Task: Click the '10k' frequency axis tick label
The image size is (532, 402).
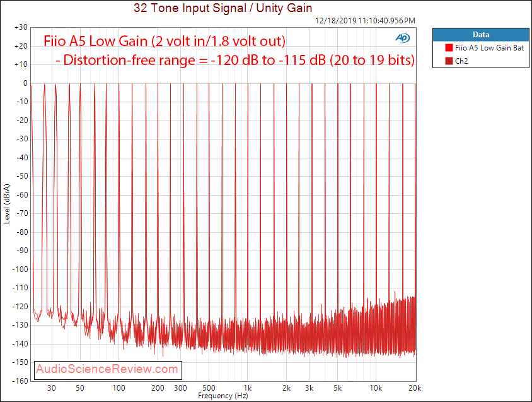Action: tap(376, 388)
